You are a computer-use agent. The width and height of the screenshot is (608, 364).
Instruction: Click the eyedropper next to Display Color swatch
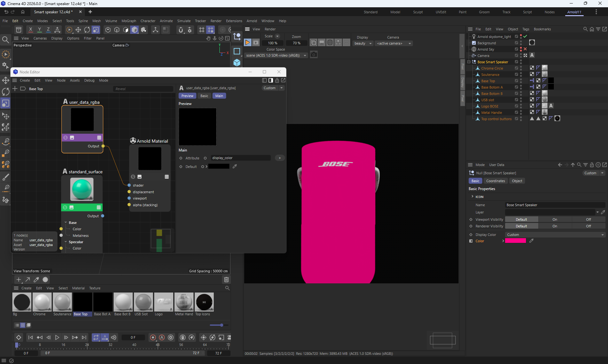[x=531, y=241]
